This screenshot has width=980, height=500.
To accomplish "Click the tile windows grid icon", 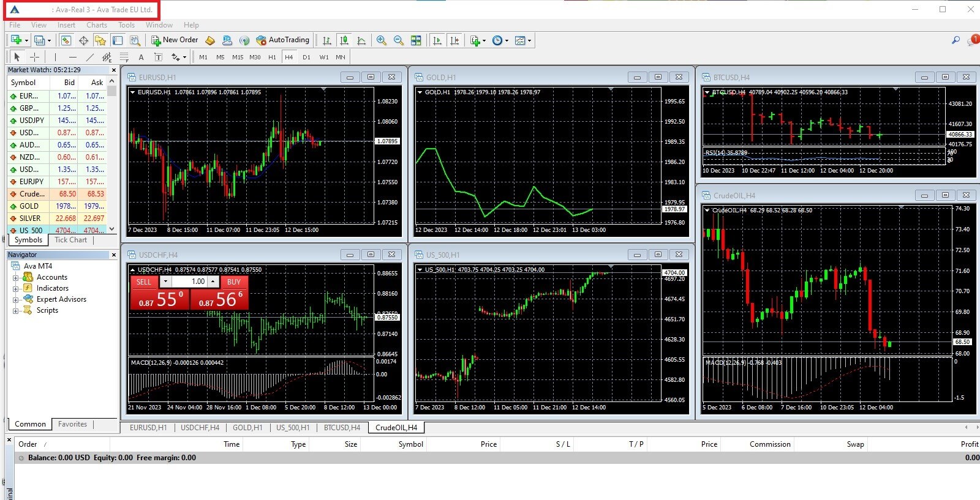I will click(416, 40).
